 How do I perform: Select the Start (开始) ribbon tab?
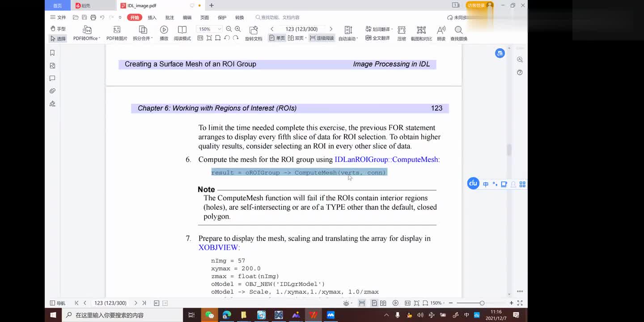tap(134, 17)
